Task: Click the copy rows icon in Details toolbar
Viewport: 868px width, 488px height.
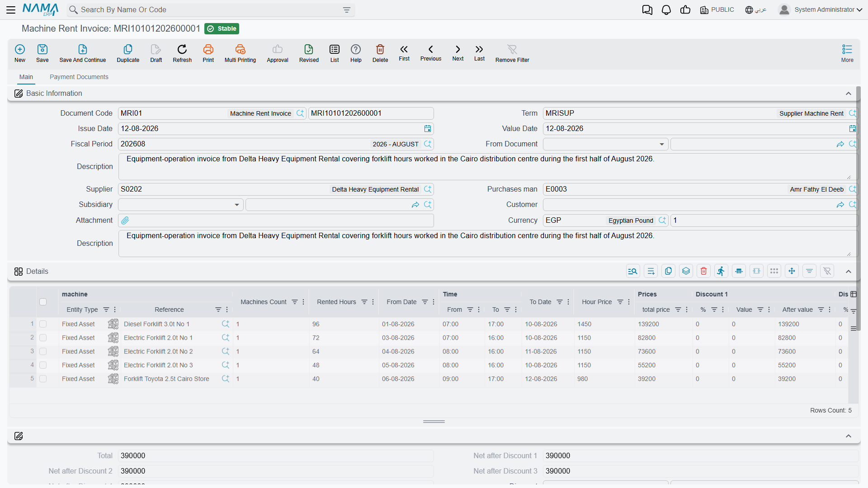Action: pyautogui.click(x=668, y=271)
